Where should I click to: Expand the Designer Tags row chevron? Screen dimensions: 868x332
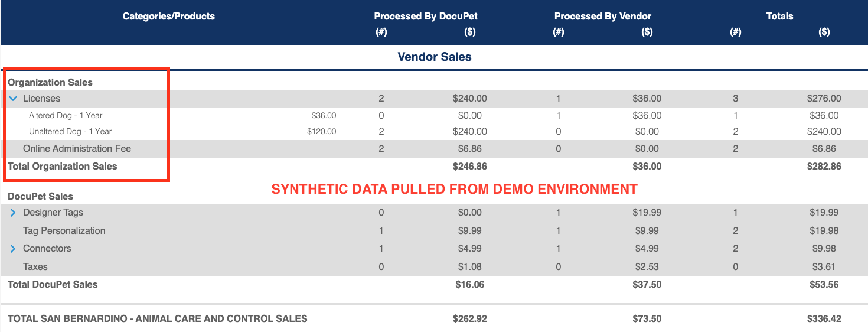point(13,213)
